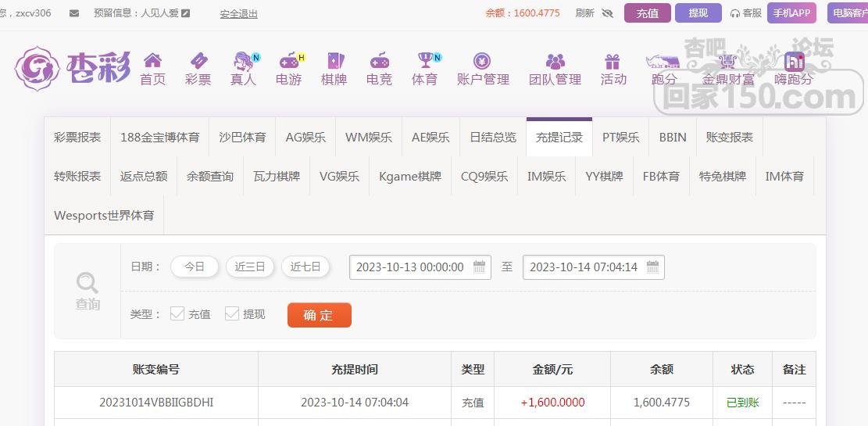Toggle balance visibility eye icon
This screenshot has width=868, height=426.
pyautogui.click(x=607, y=13)
